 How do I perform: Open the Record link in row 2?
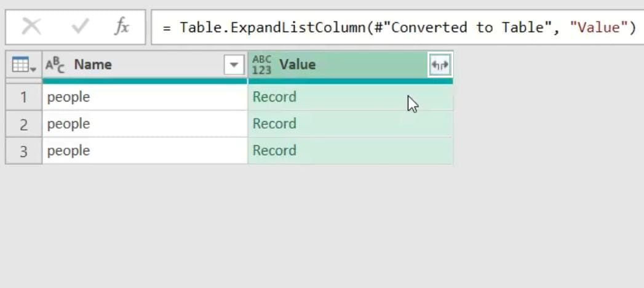274,124
